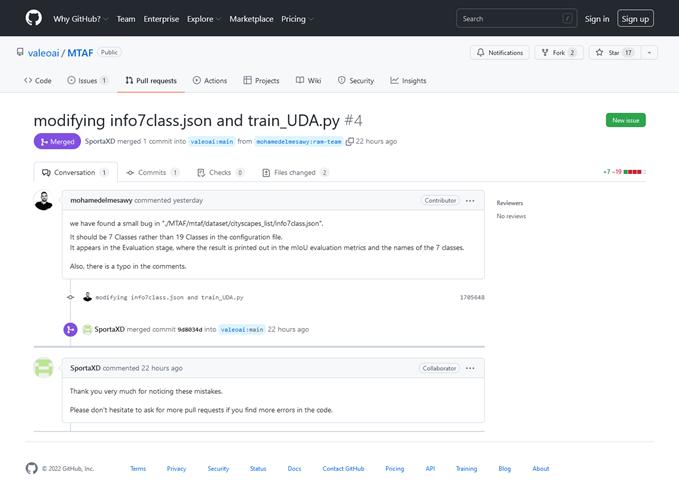Image resolution: width=679 pixels, height=499 pixels.
Task: Open the Why GitHub? dropdown menu
Action: 80,19
